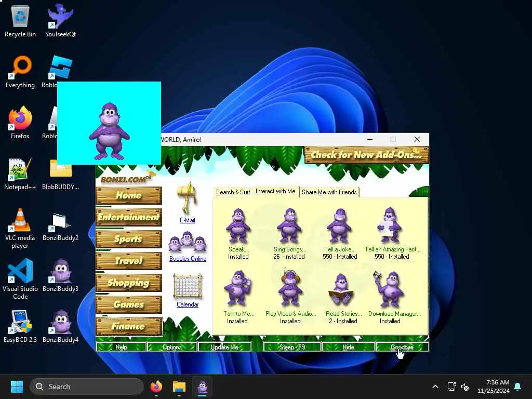Open the Options button
Image resolution: width=532 pixels, height=399 pixels.
tap(172, 347)
